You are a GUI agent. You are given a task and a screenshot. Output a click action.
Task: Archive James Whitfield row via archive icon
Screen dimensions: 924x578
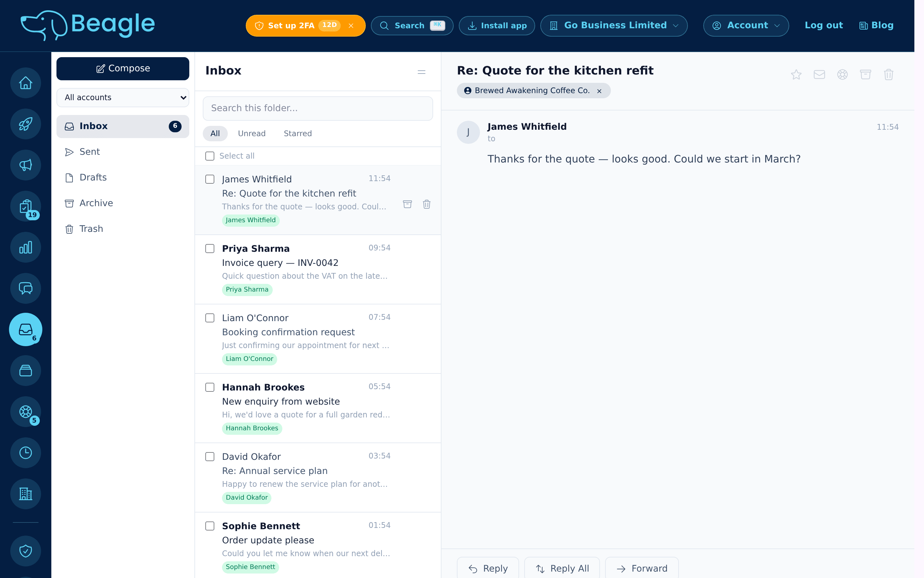pyautogui.click(x=407, y=204)
